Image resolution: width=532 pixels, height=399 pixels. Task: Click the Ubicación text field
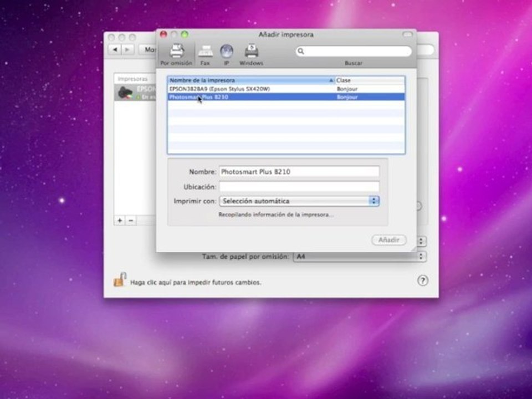(x=299, y=187)
